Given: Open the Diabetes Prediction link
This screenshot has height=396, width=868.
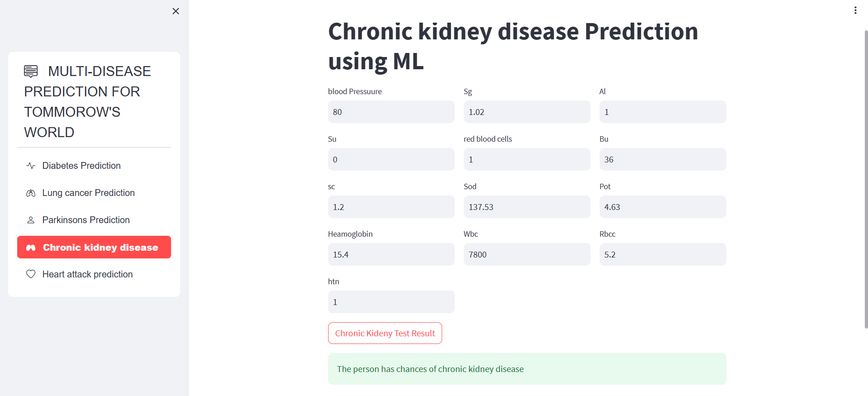Looking at the screenshot, I should (x=81, y=166).
